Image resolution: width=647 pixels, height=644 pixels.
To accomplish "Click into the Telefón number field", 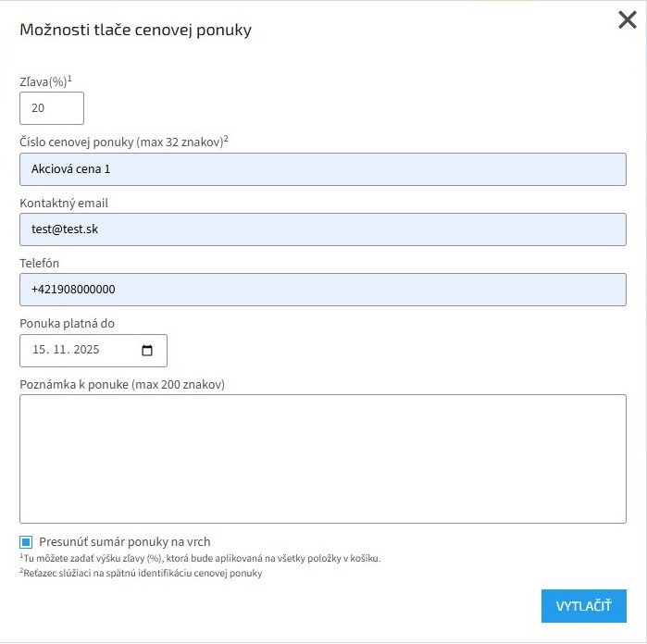I will pos(322,290).
